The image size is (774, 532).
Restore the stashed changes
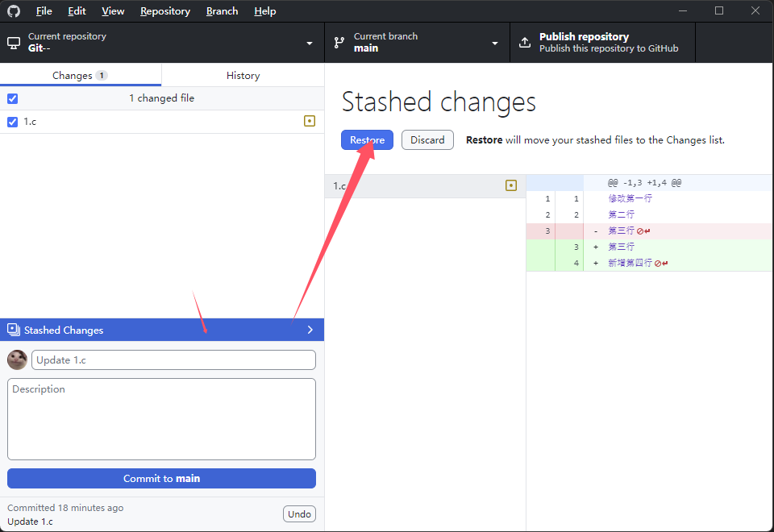click(367, 139)
